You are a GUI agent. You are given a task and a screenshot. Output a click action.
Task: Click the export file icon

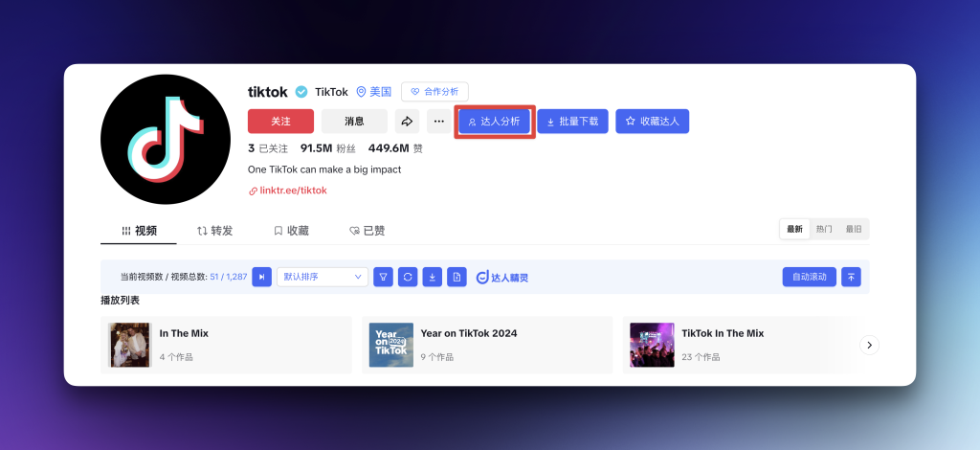click(457, 277)
